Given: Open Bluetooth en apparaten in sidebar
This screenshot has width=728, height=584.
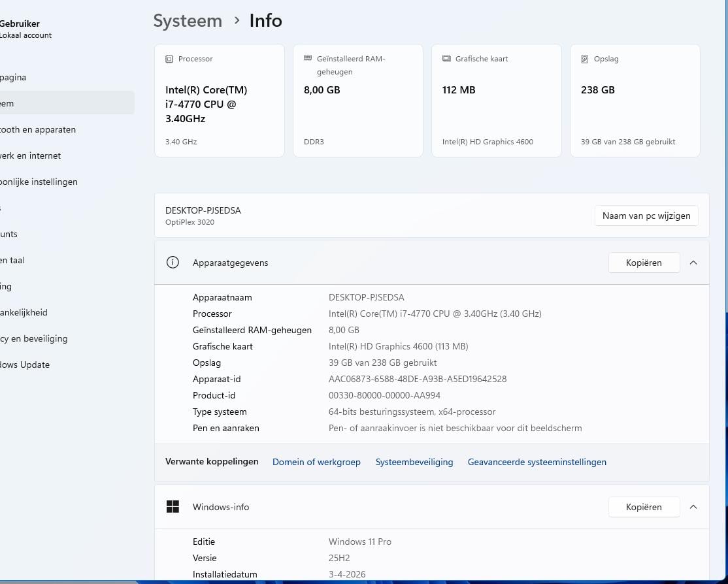Looking at the screenshot, I should pyautogui.click(x=38, y=129).
